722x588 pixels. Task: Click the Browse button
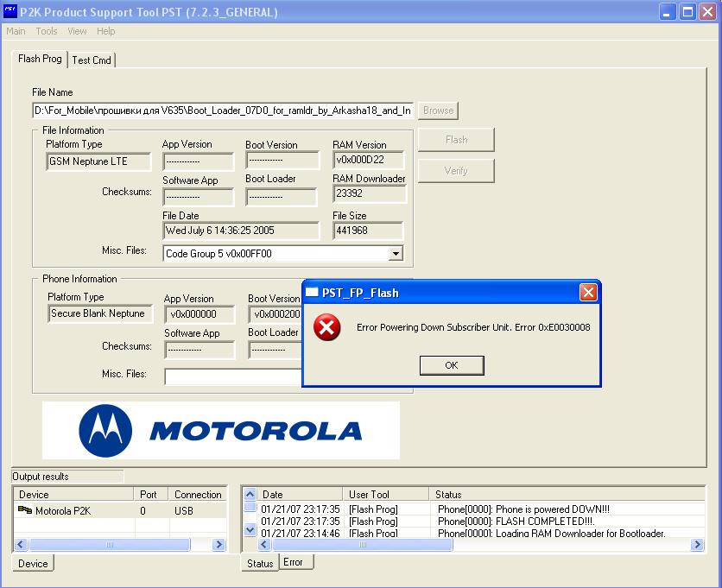[438, 111]
